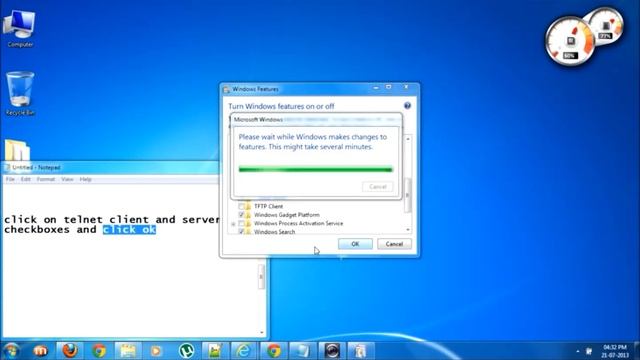Click the features list scroll-down arrow
The image size is (640, 360).
coord(408,230)
